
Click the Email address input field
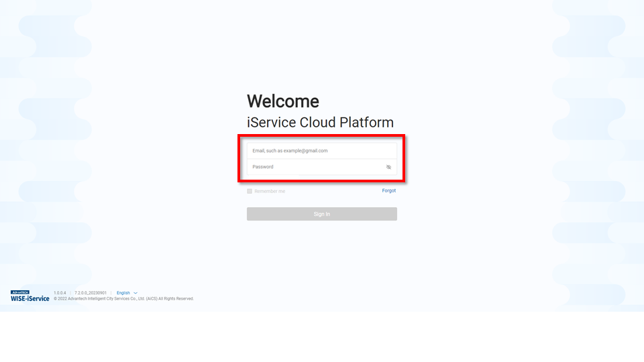[x=321, y=151]
